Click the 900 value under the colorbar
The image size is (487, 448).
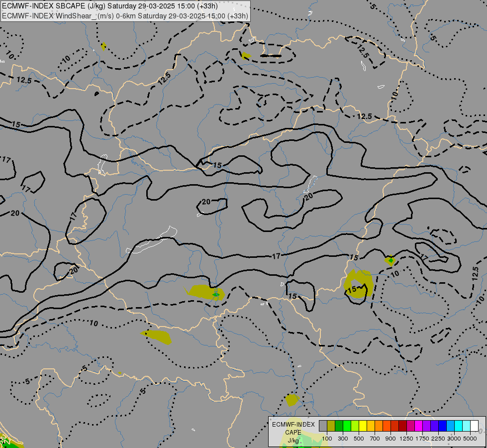390,439
